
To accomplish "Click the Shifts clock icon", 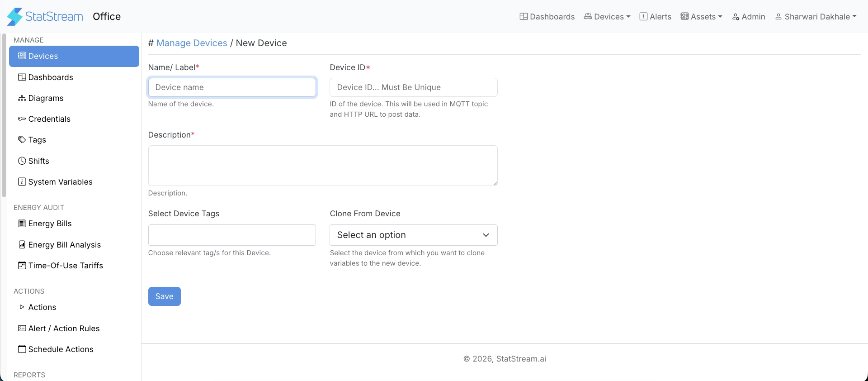I will tap(22, 161).
